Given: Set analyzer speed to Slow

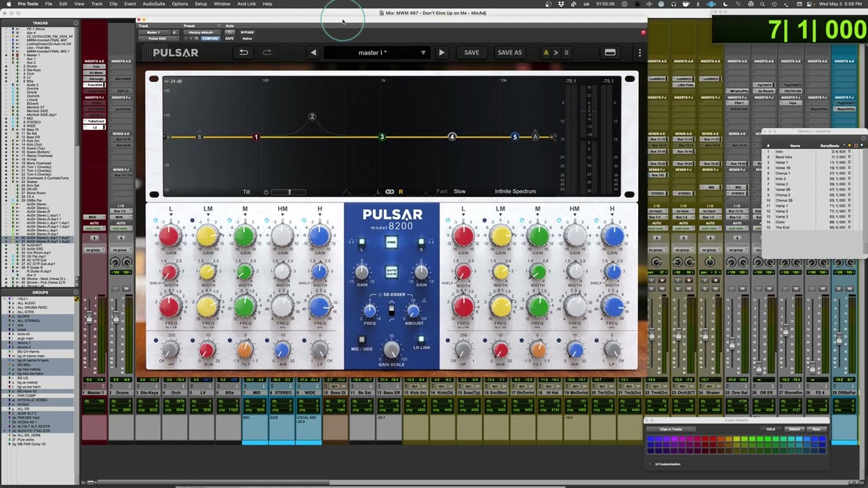Looking at the screenshot, I should click(x=460, y=192).
